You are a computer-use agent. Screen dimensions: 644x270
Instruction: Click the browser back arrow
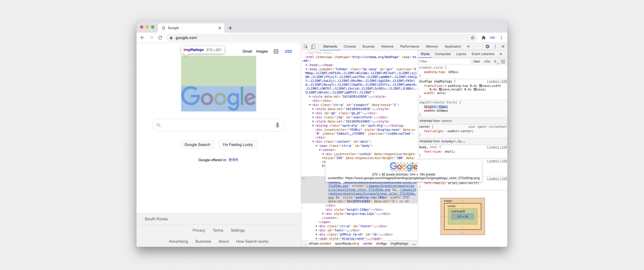click(143, 38)
